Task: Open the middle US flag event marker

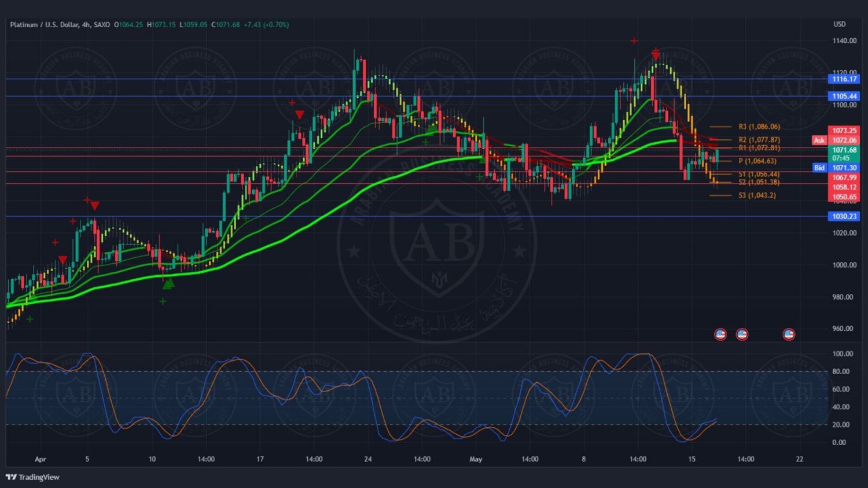Action: 742,334
